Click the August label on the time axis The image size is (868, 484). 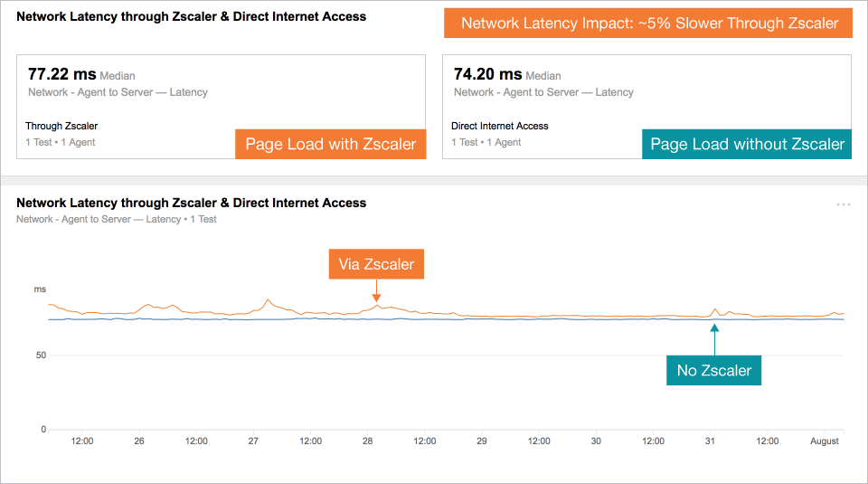pos(825,441)
